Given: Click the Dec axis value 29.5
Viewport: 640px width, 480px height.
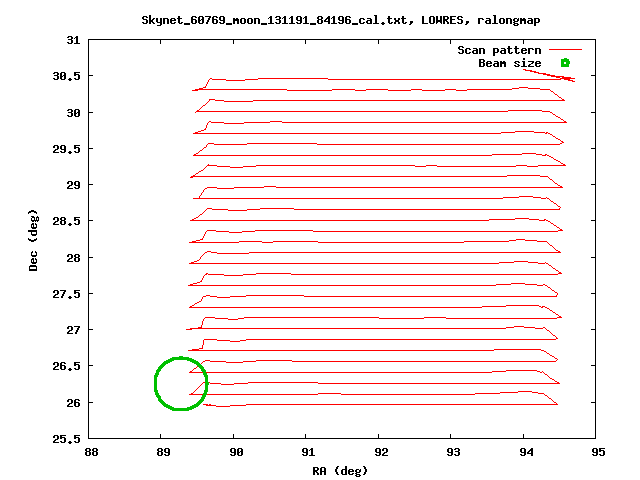Looking at the screenshot, I should 67,149.
